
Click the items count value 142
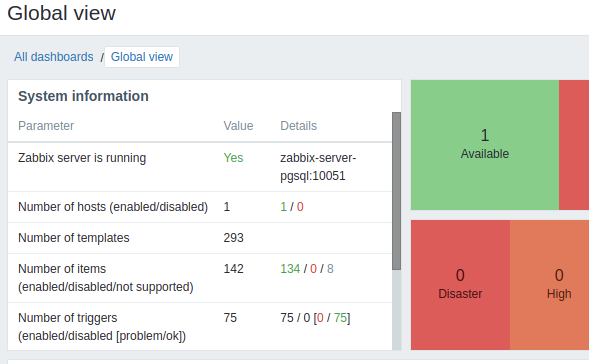point(233,269)
